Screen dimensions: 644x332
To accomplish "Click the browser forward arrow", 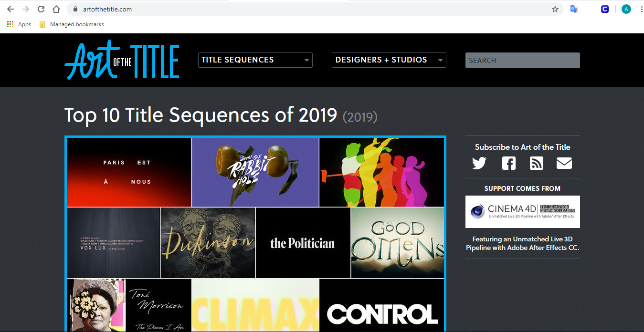I will pyautogui.click(x=26, y=9).
